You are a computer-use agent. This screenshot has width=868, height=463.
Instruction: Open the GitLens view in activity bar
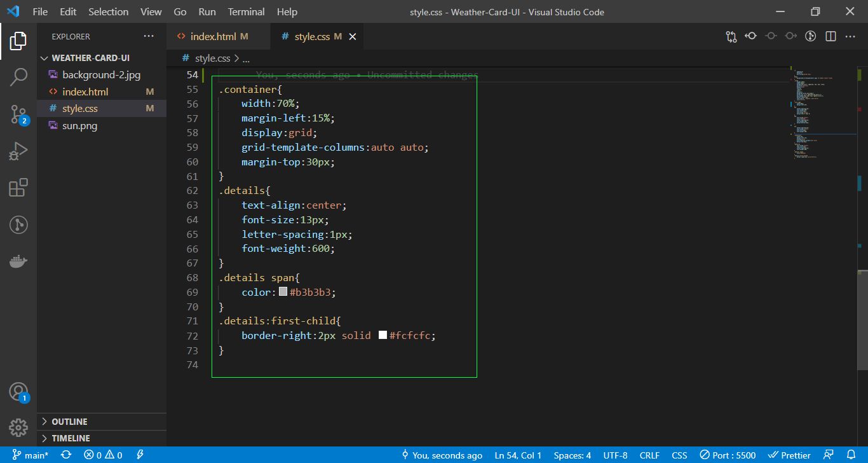pyautogui.click(x=18, y=225)
